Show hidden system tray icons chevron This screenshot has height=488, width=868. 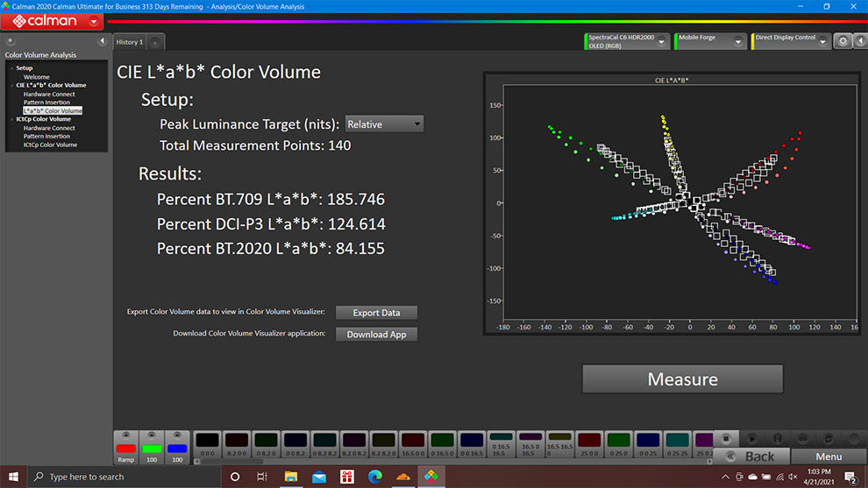(x=725, y=477)
